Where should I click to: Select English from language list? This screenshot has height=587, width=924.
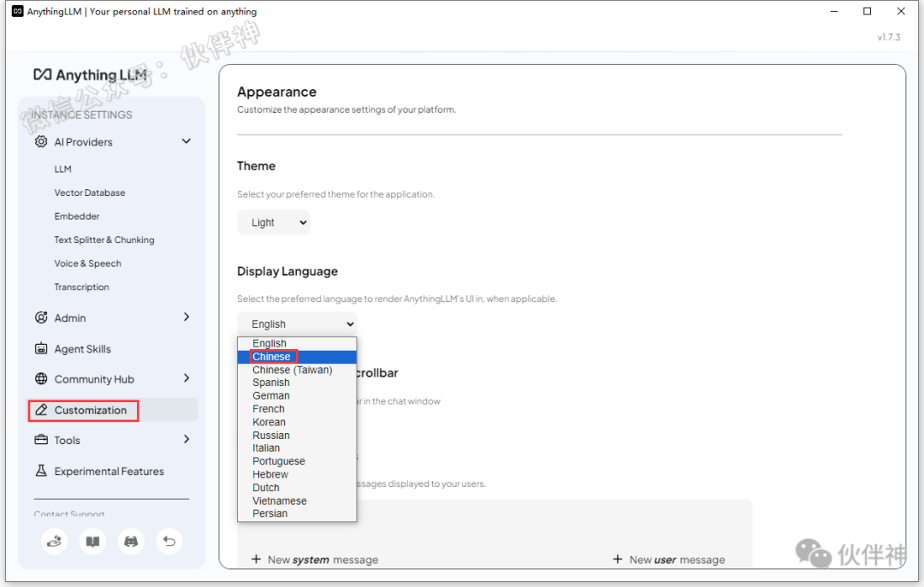click(x=297, y=343)
